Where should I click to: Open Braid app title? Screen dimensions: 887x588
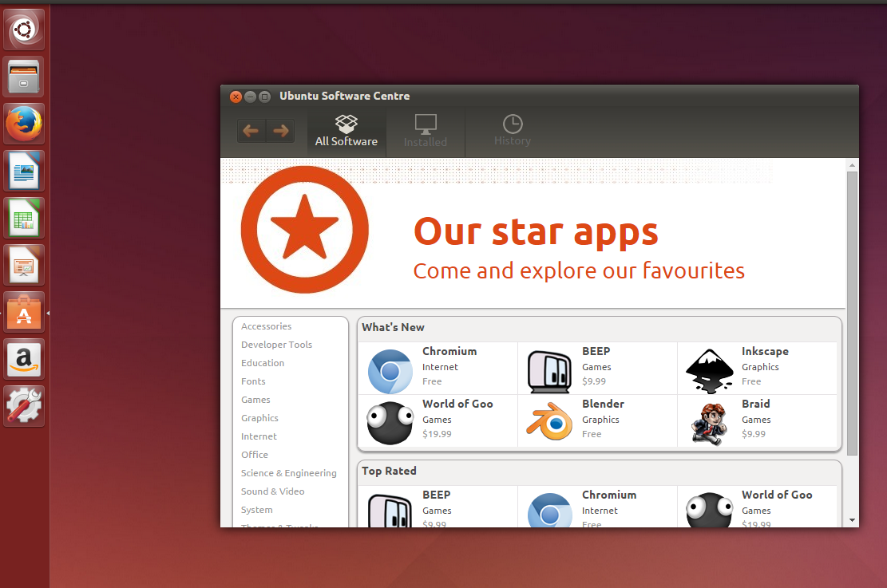pos(756,404)
